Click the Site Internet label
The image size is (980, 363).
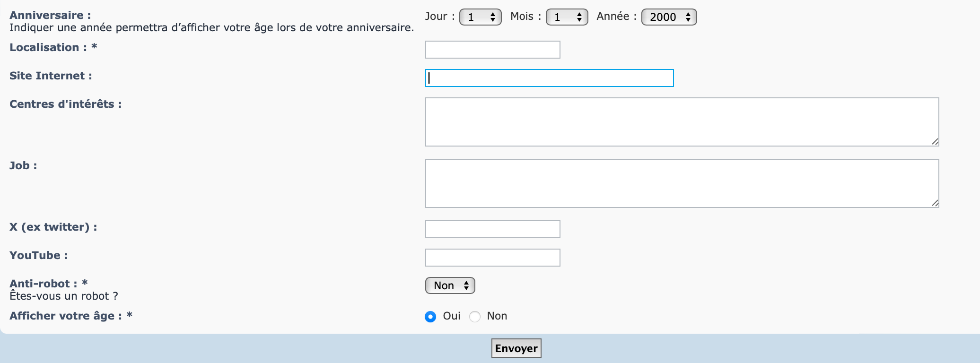tap(51, 76)
